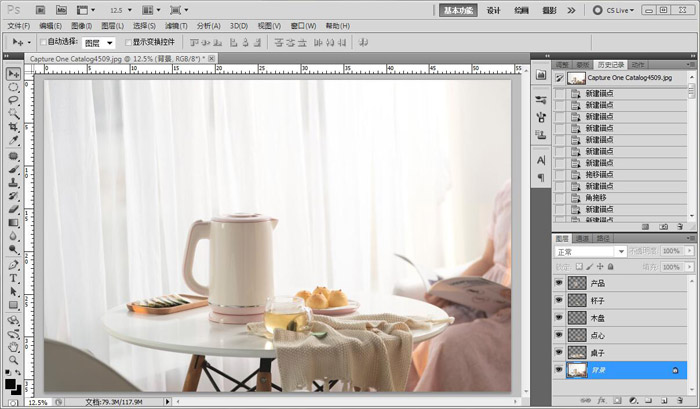Enable the 自动选择 checkbox

coord(42,43)
